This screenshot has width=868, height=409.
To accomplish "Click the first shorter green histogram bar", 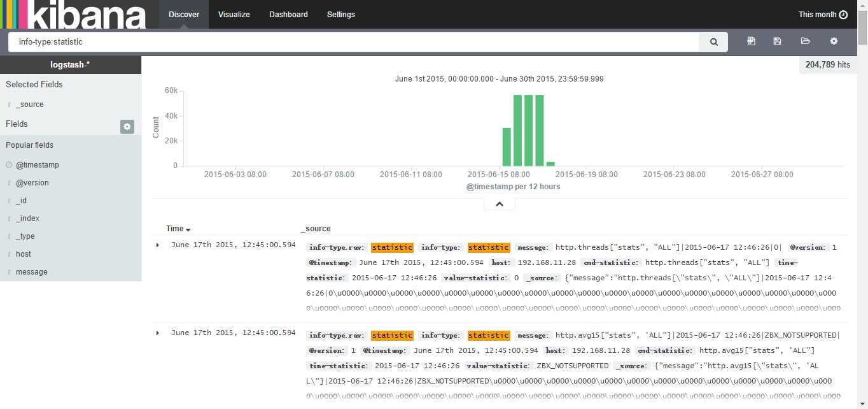I will 507,147.
